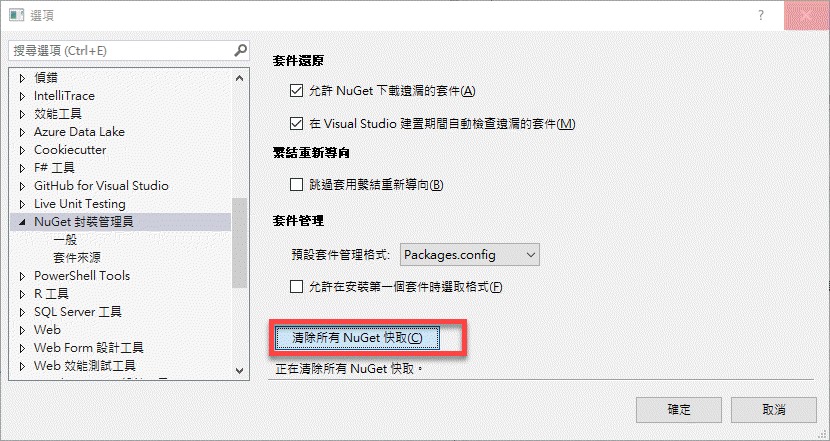Screen dimensions: 830x441
Task: Select the 一般 item under NuGet
Action: pyautogui.click(x=65, y=240)
